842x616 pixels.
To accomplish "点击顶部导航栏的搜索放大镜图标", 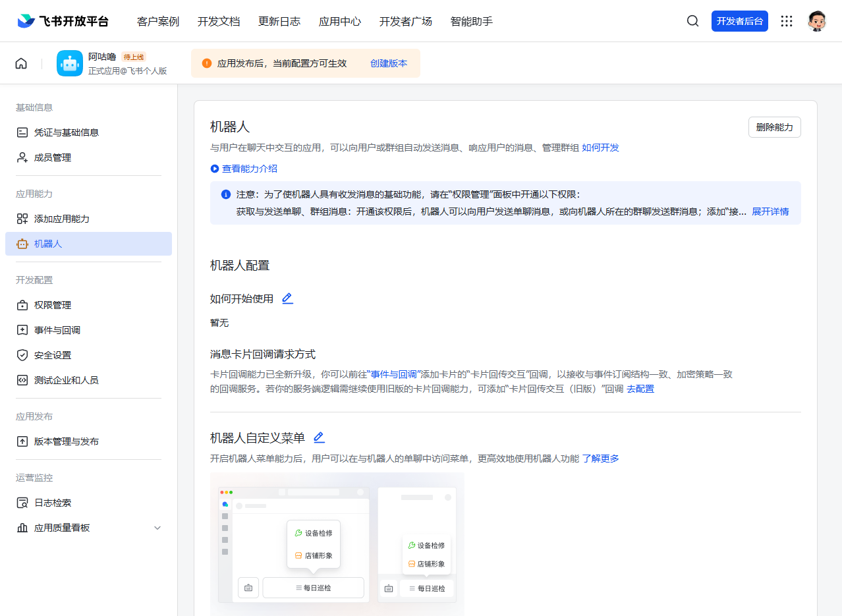I will [x=692, y=21].
